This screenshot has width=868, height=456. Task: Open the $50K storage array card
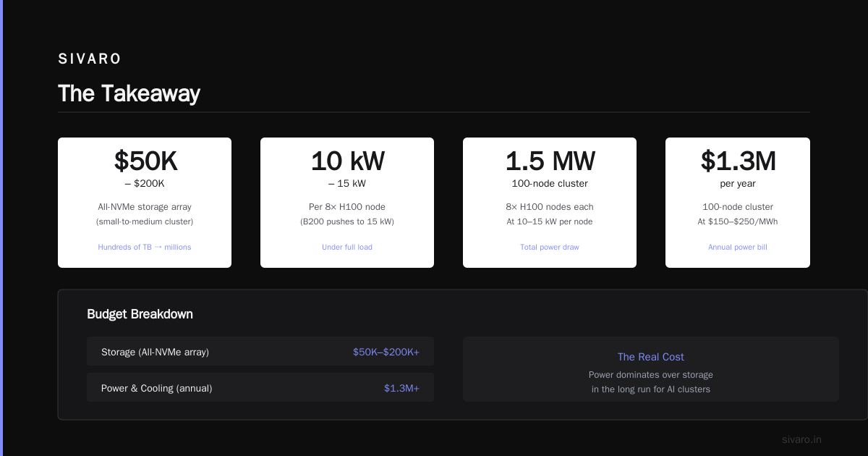[x=145, y=203]
